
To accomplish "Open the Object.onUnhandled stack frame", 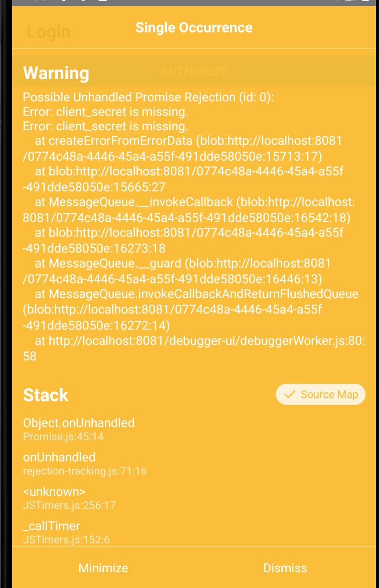I will click(x=79, y=423).
